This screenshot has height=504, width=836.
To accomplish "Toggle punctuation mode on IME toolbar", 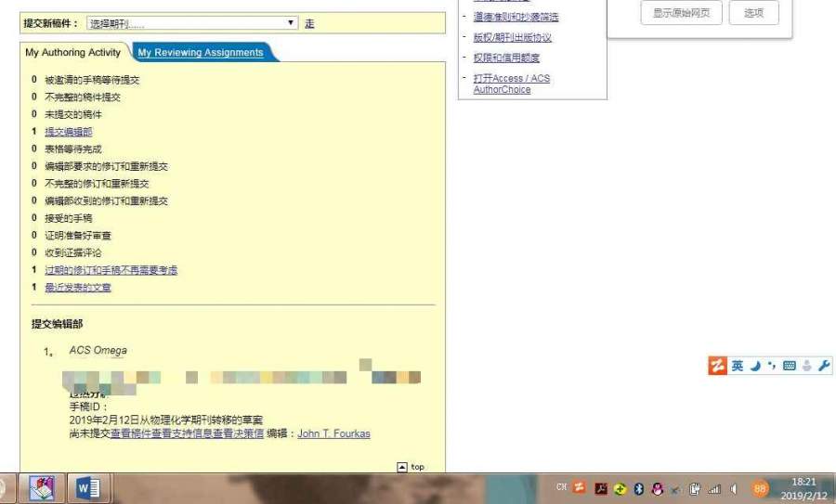I will click(772, 365).
